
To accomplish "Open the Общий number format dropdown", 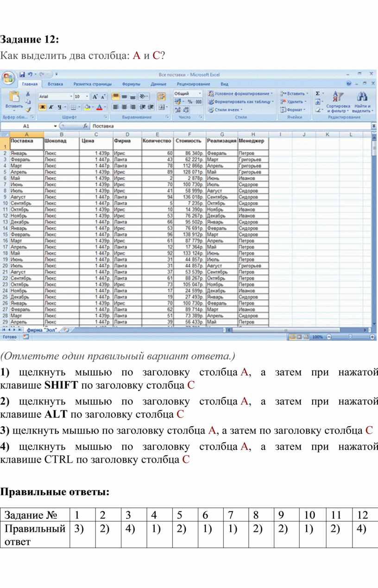I will (200, 93).
